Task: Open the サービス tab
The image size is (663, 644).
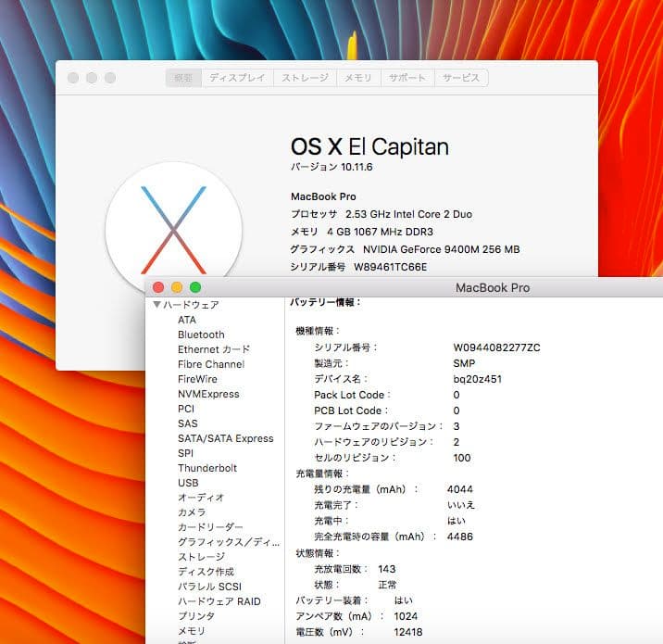Action: 461,78
